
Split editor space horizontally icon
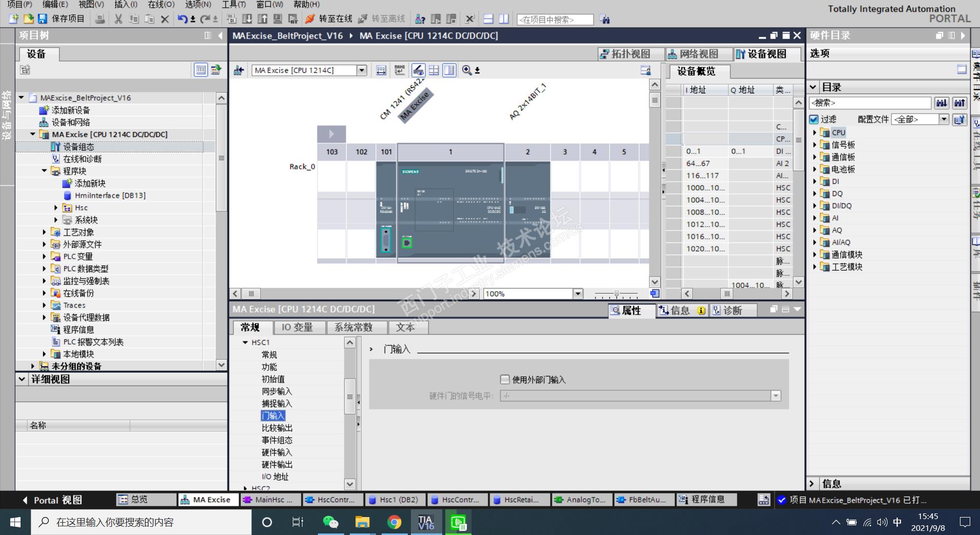point(488,19)
